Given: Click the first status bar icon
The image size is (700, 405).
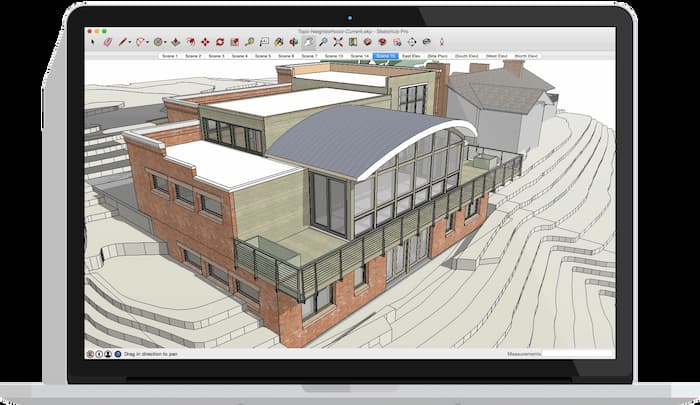Looking at the screenshot, I should (x=90, y=354).
